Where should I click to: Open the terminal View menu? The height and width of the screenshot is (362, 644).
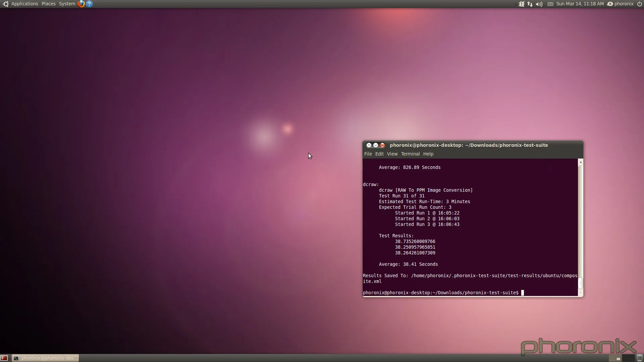[392, 154]
